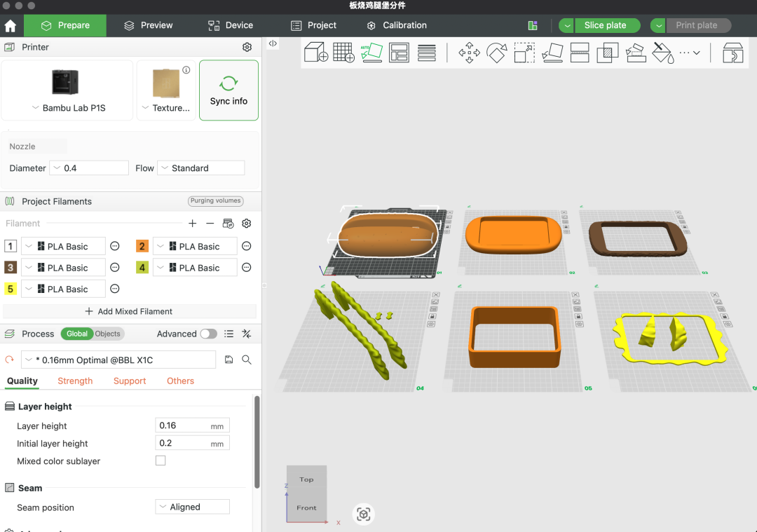Switch to the Prepare tab
This screenshot has width=757, height=532.
pyautogui.click(x=65, y=26)
